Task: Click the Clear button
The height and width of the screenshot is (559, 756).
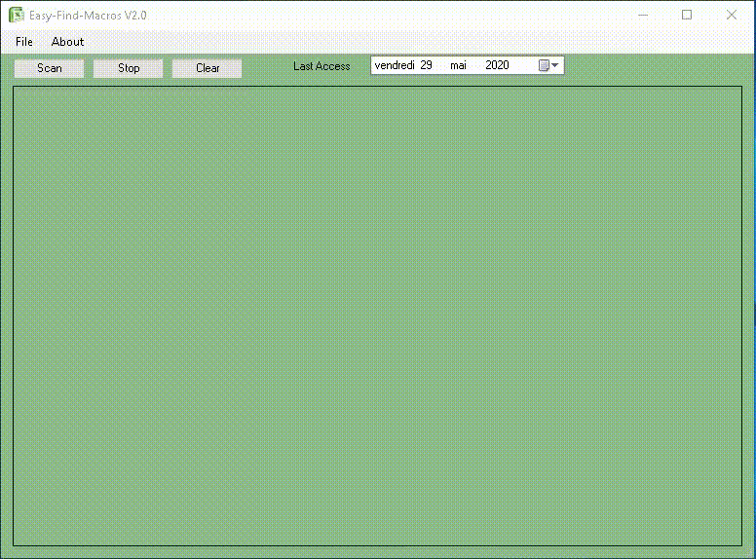Action: 208,68
